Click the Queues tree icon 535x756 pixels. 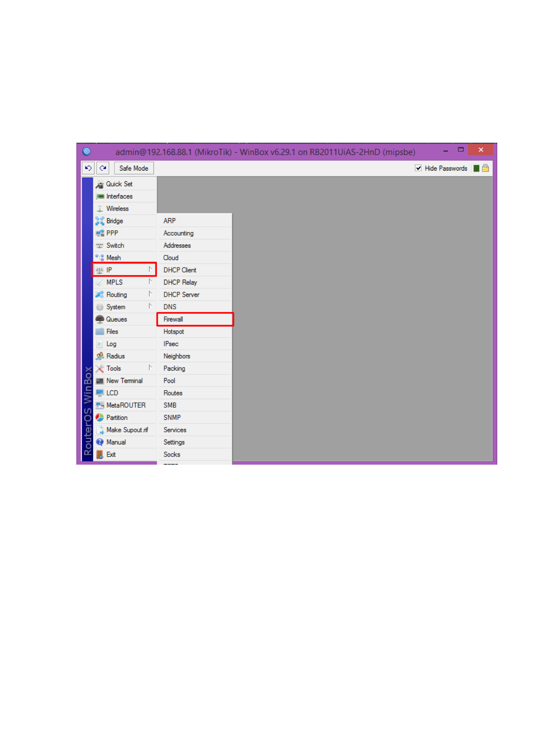tap(100, 319)
